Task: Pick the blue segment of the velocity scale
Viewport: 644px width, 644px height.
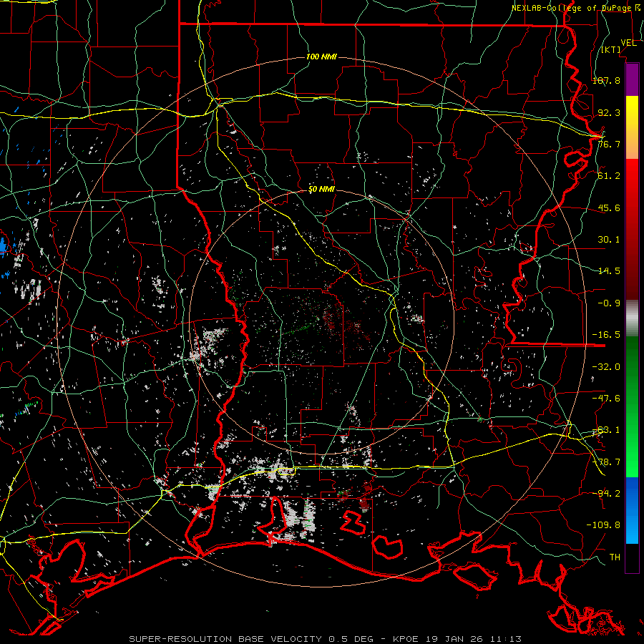Action: point(632,510)
